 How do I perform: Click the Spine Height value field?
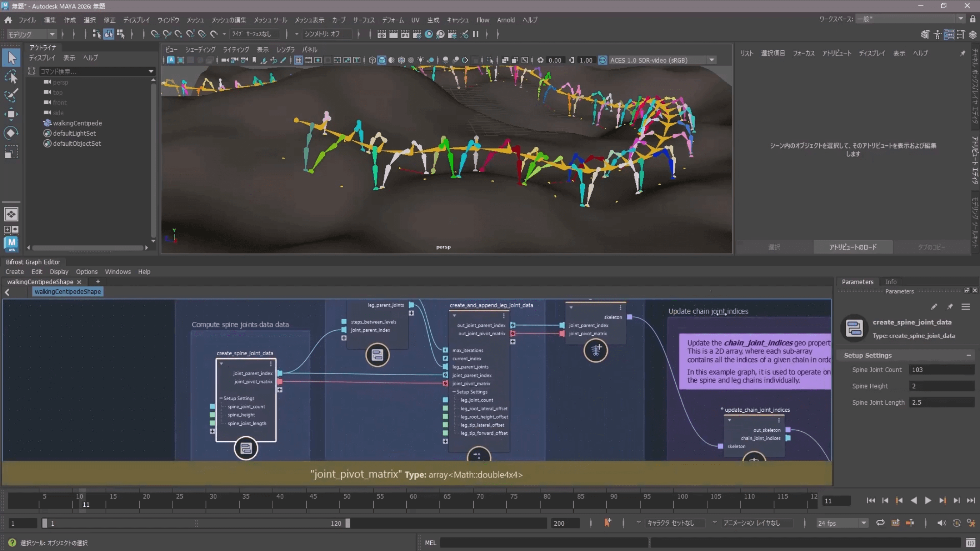(x=942, y=386)
